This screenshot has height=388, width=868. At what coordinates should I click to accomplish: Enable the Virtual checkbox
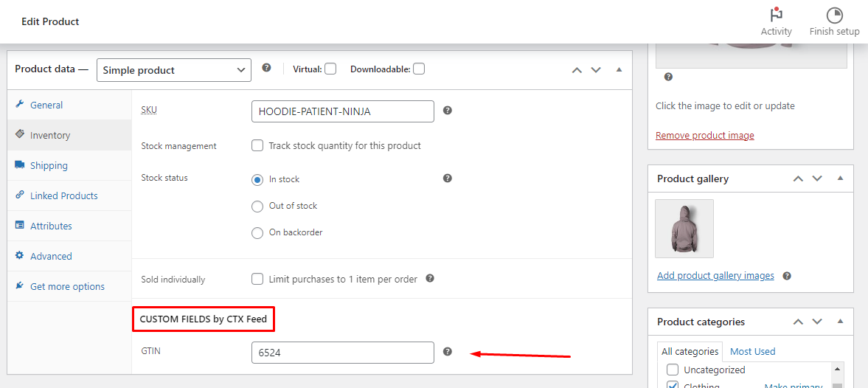point(330,69)
